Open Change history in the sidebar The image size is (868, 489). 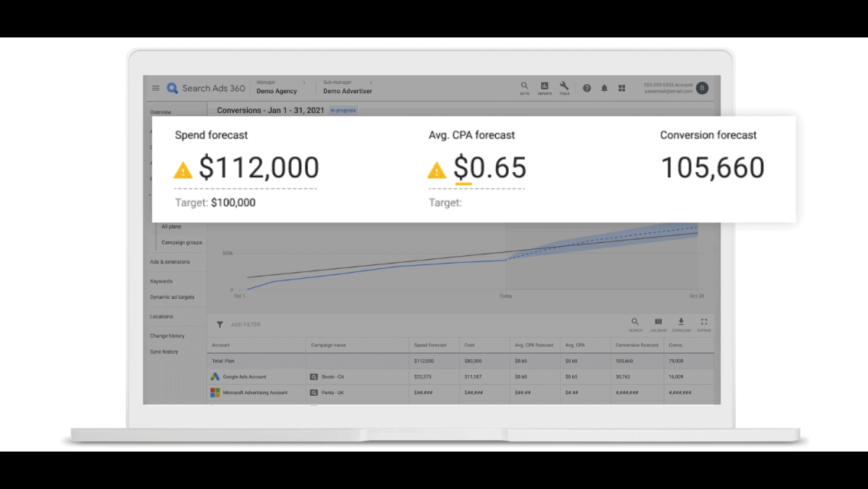coord(167,336)
